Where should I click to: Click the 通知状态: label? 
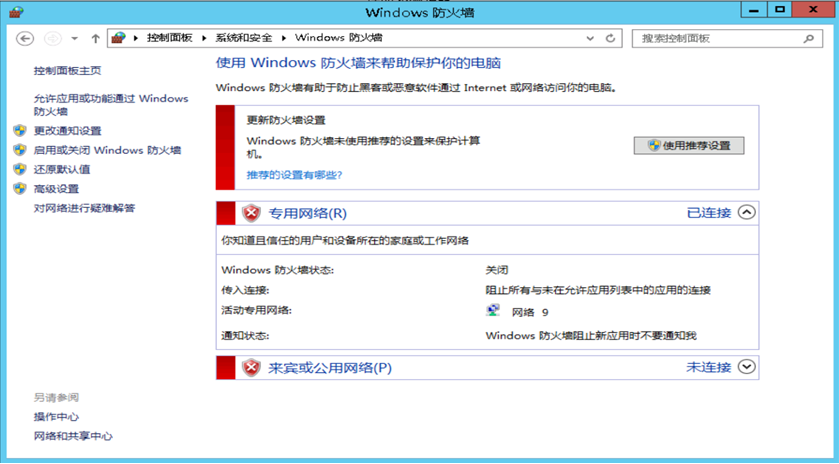(x=245, y=336)
